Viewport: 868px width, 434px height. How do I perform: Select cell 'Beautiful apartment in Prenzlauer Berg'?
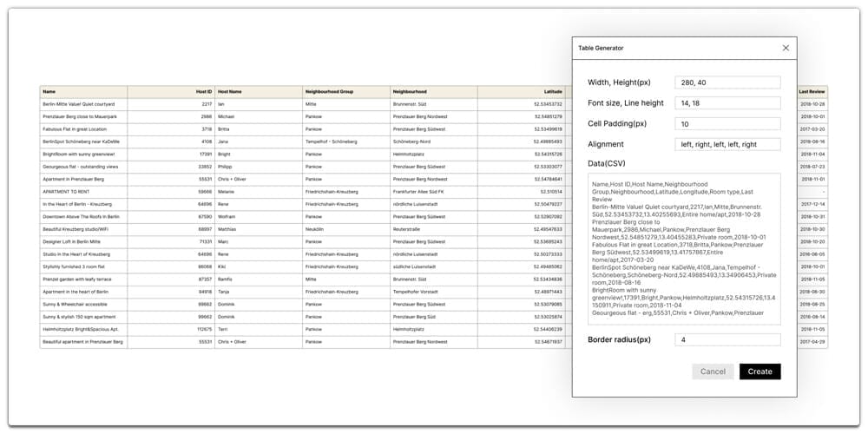coord(83,342)
